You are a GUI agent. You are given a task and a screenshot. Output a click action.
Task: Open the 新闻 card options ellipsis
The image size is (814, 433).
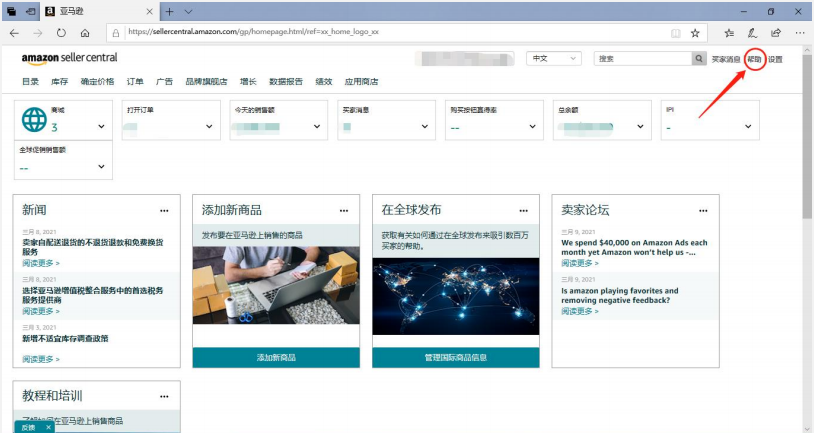click(164, 211)
